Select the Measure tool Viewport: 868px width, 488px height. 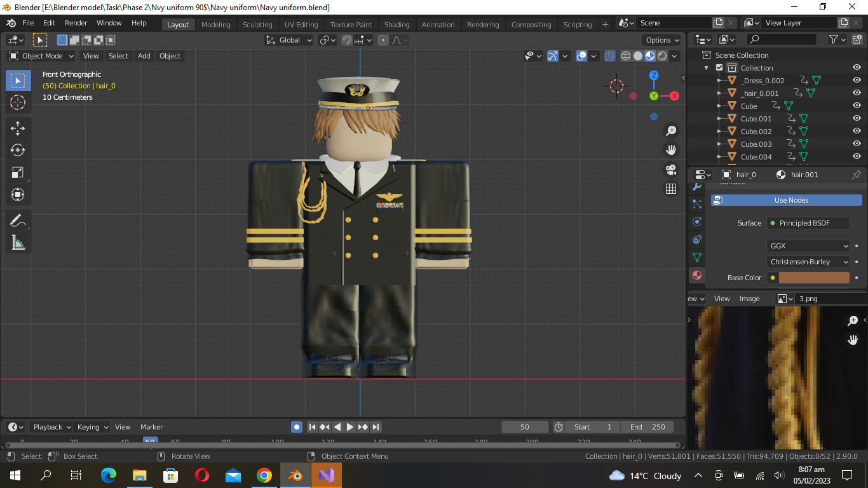click(18, 243)
